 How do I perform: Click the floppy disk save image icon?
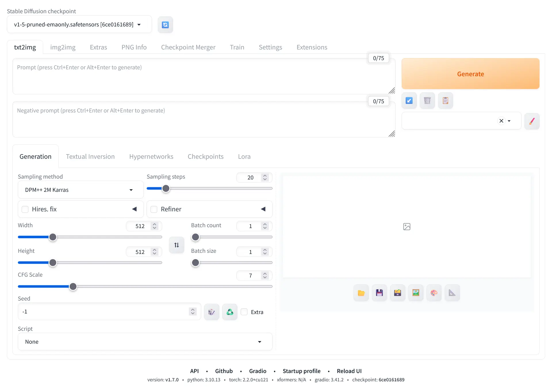click(379, 293)
